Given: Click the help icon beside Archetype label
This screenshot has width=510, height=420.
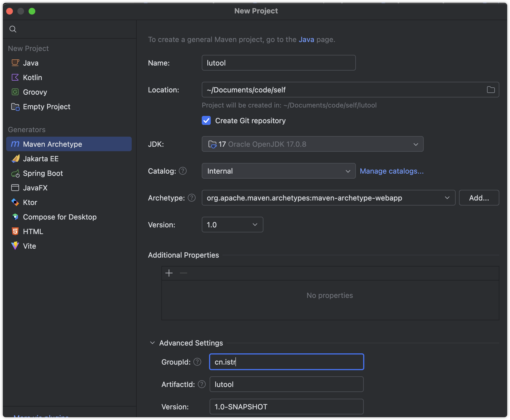Looking at the screenshot, I should (x=192, y=198).
